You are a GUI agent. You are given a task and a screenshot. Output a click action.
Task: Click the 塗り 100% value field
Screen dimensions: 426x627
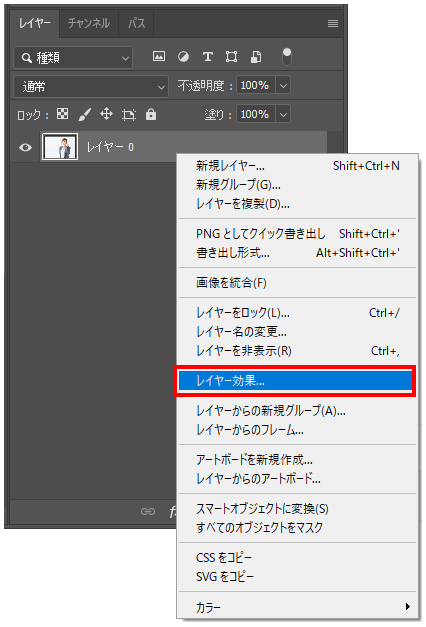click(256, 115)
